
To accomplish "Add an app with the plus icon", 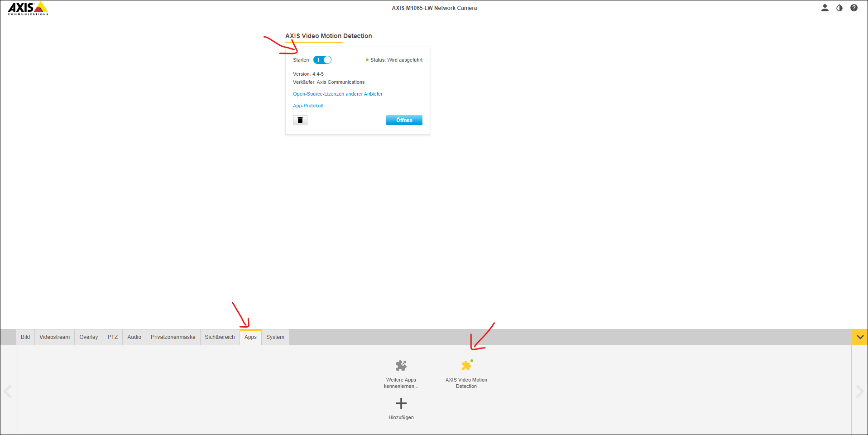I will (401, 403).
